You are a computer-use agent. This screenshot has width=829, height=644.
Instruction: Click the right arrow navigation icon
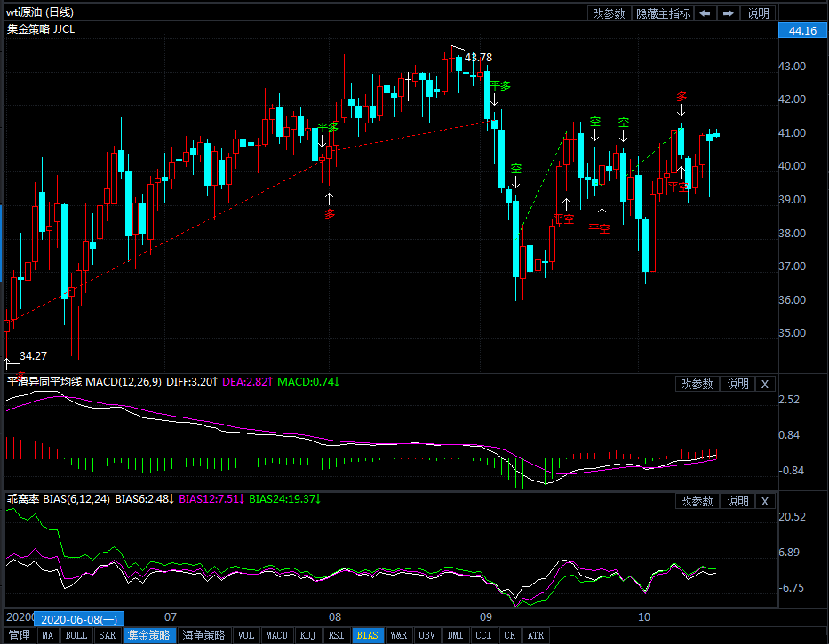[729, 13]
